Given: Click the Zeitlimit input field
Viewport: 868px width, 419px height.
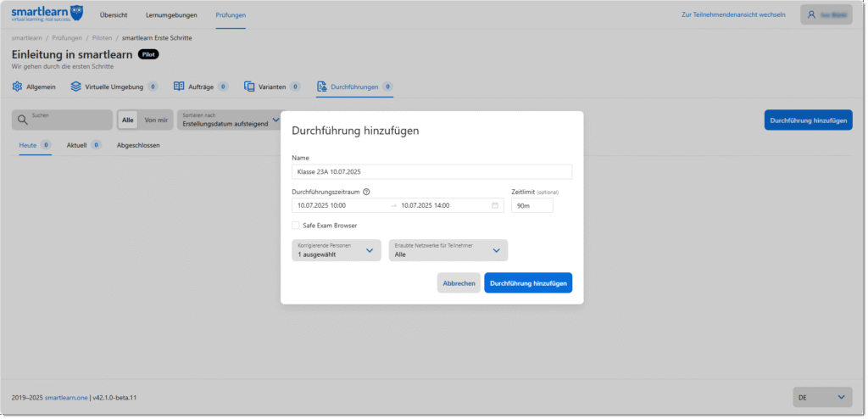Looking at the screenshot, I should click(531, 205).
